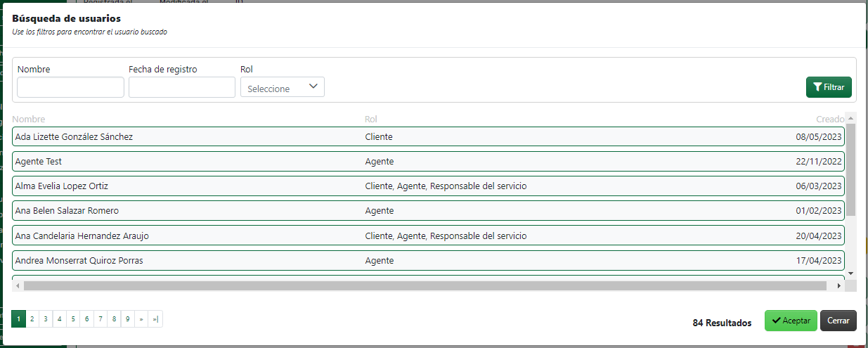Open the Rol dropdown selector
This screenshot has height=348, width=868.
click(x=283, y=87)
